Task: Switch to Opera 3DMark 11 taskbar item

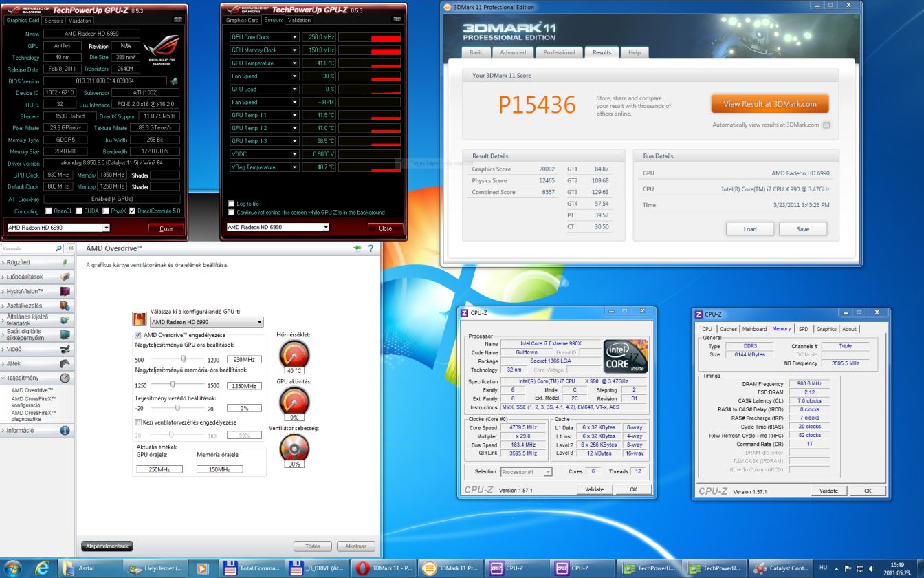Action: tap(384, 568)
